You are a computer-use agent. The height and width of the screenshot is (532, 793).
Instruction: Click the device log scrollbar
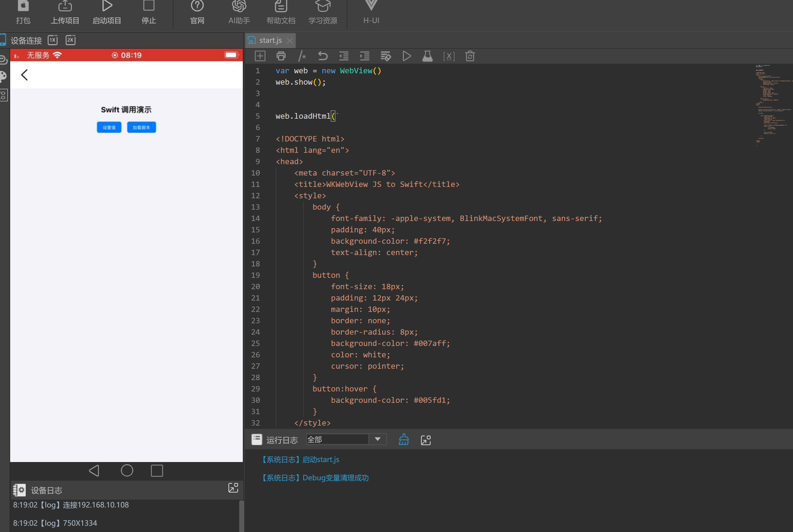coord(242,516)
